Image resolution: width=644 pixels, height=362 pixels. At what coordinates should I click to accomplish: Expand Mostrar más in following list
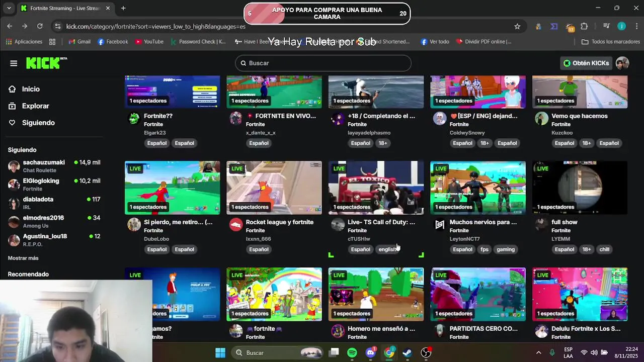(23, 258)
